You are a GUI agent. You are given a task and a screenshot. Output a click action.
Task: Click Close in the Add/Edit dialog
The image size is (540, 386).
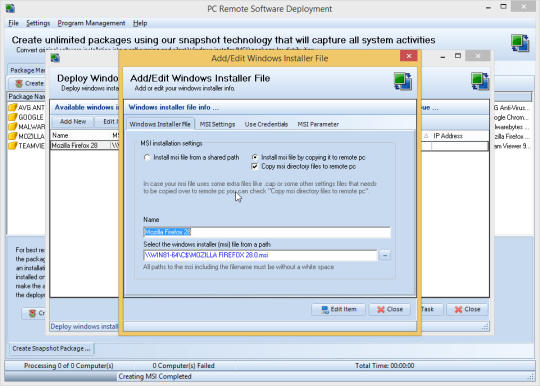390,309
